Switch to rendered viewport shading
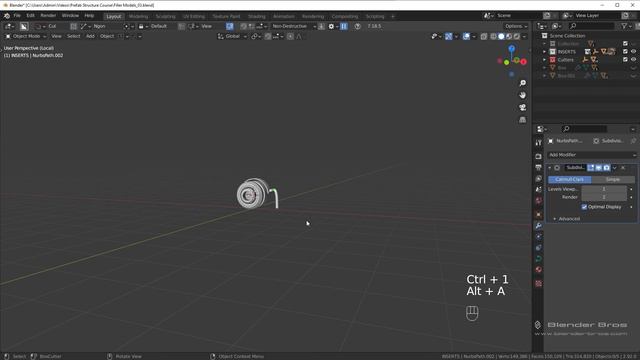 pyautogui.click(x=517, y=36)
